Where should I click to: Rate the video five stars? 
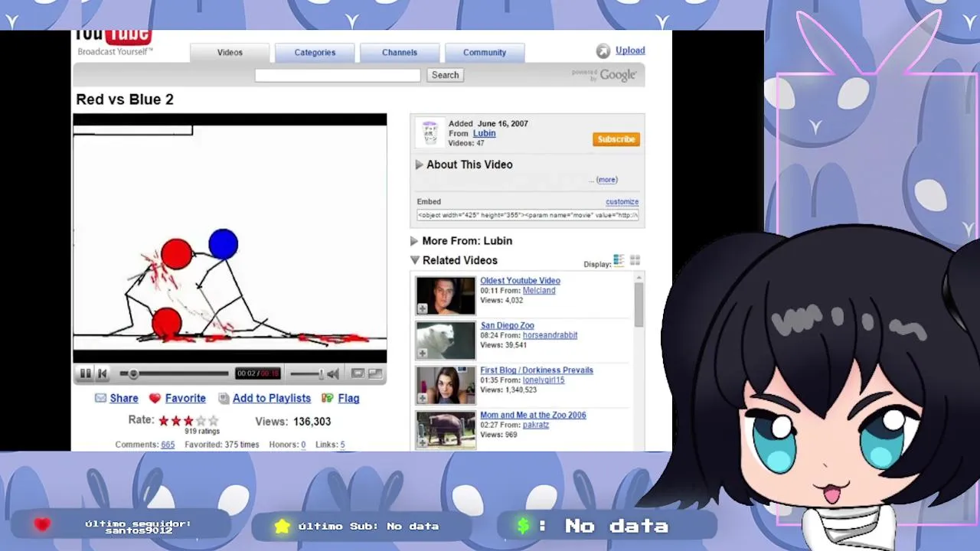pos(214,421)
